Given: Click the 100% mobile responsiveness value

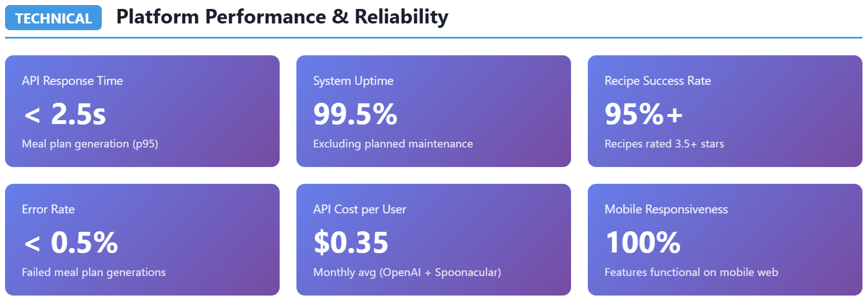Looking at the screenshot, I should [643, 242].
